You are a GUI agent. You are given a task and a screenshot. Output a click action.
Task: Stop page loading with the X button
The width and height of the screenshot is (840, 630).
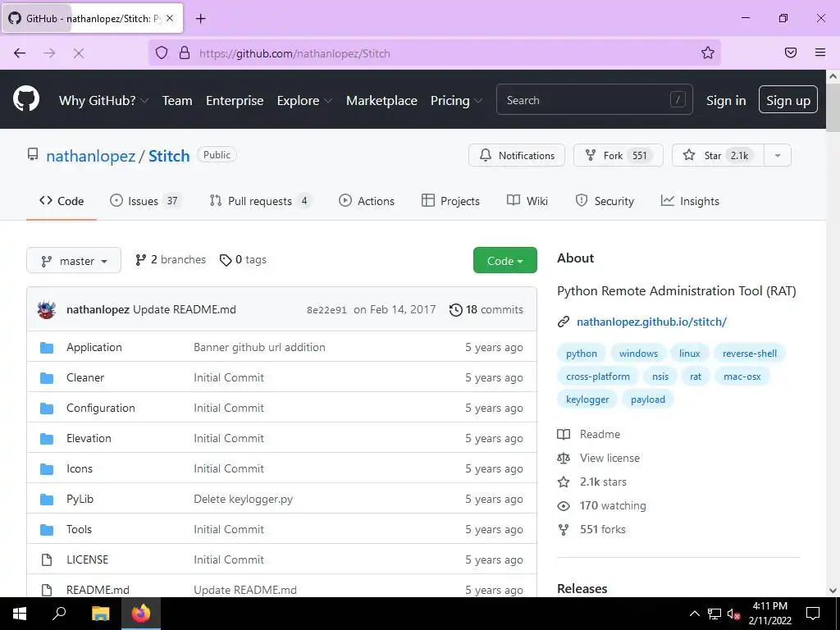(78, 53)
